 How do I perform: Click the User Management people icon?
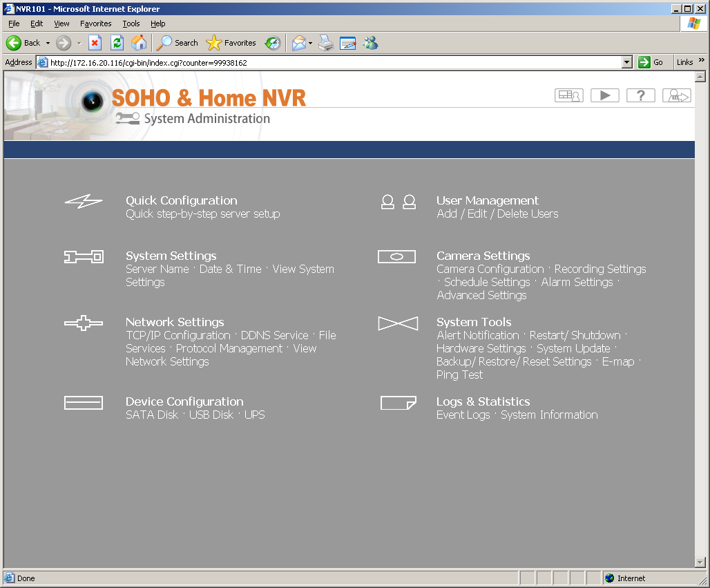click(398, 202)
